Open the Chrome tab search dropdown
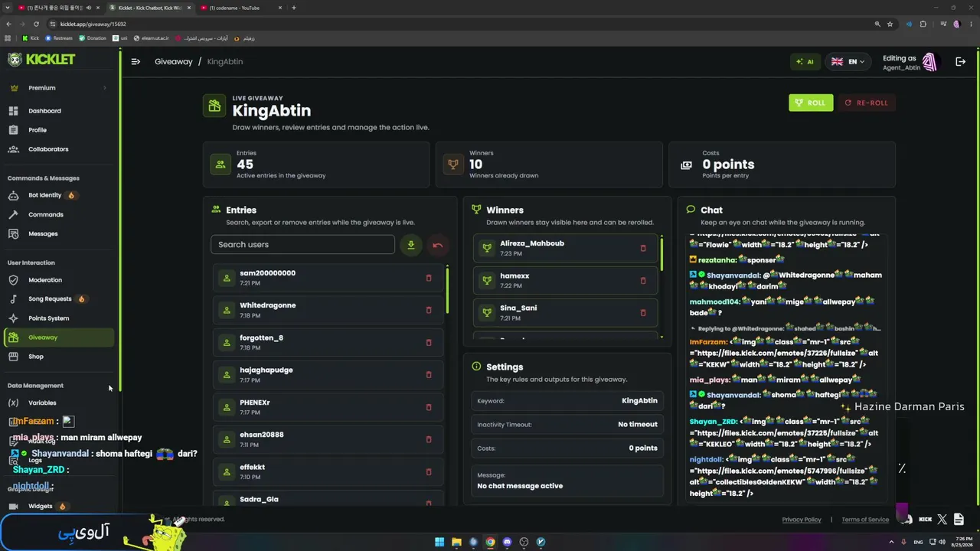The height and width of the screenshot is (551, 980). coord(8,8)
